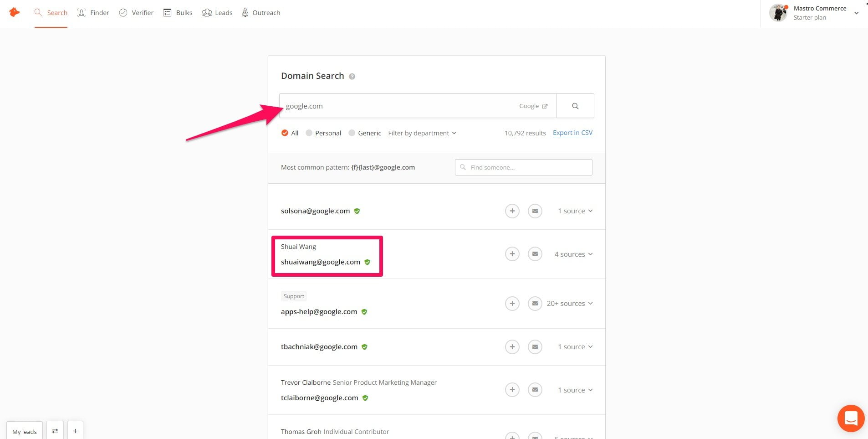The image size is (868, 439).
Task: Click the Export in CSV link
Action: point(572,133)
